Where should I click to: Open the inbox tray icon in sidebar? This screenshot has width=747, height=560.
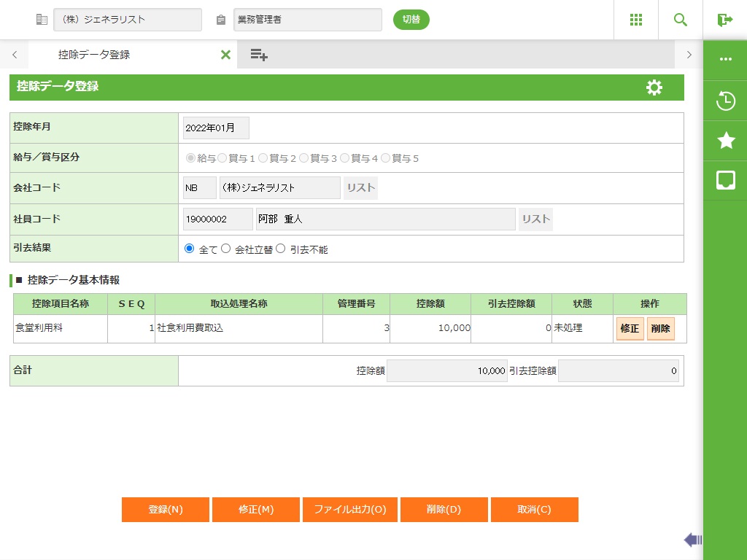(x=726, y=180)
